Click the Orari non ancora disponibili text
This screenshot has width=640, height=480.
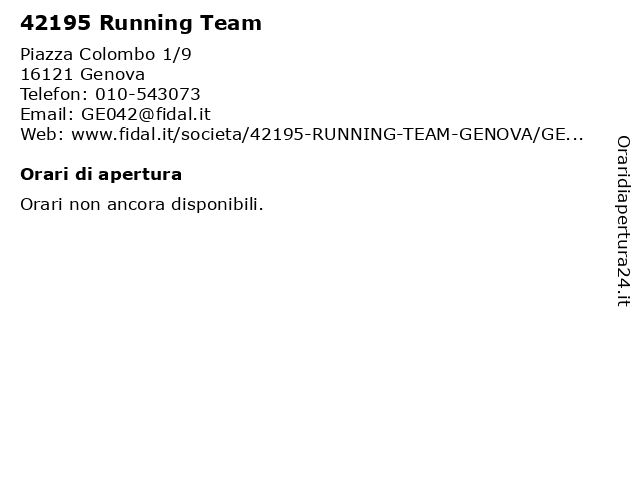[142, 204]
